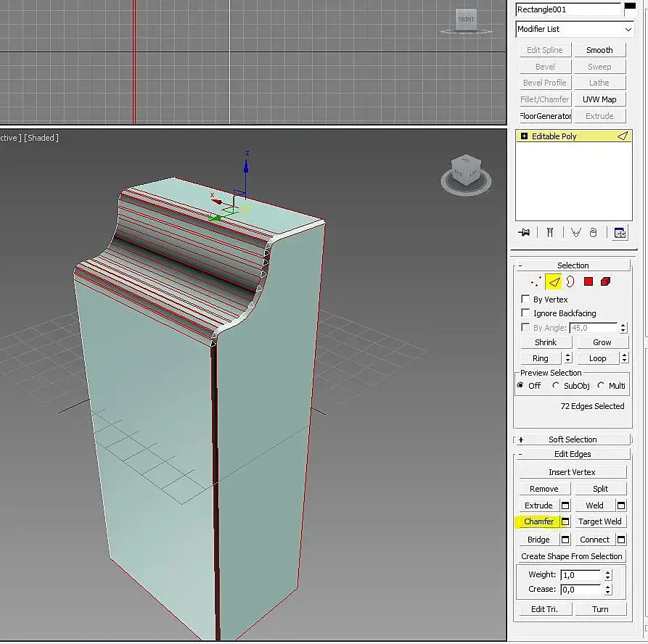This screenshot has height=644, width=648.
Task: Click the Bridge button
Action: point(538,540)
